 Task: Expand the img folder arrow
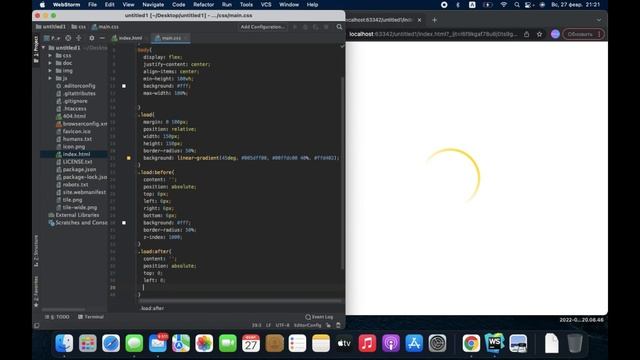pyautogui.click(x=50, y=71)
